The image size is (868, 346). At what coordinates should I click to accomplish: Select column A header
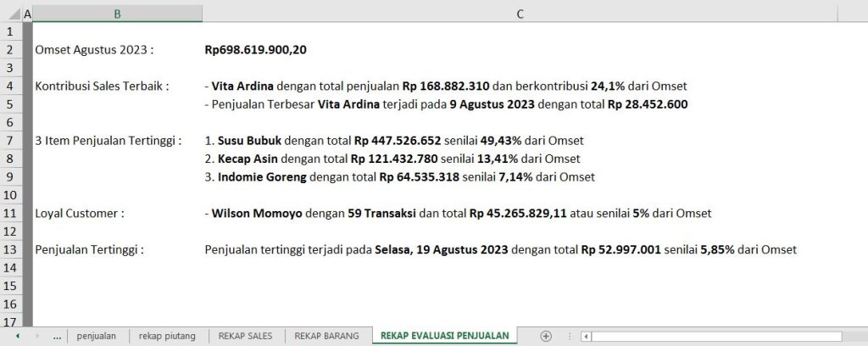(x=28, y=14)
